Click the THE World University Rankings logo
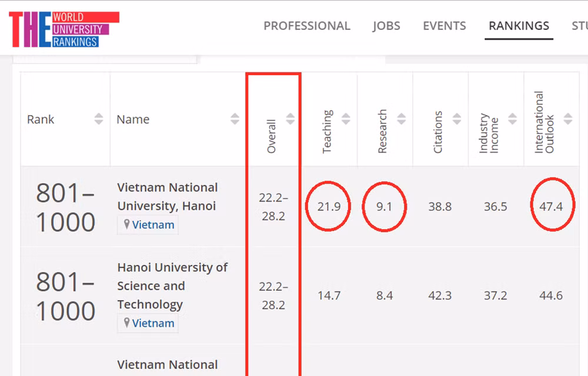Image resolution: width=588 pixels, height=376 pixels. [x=62, y=28]
